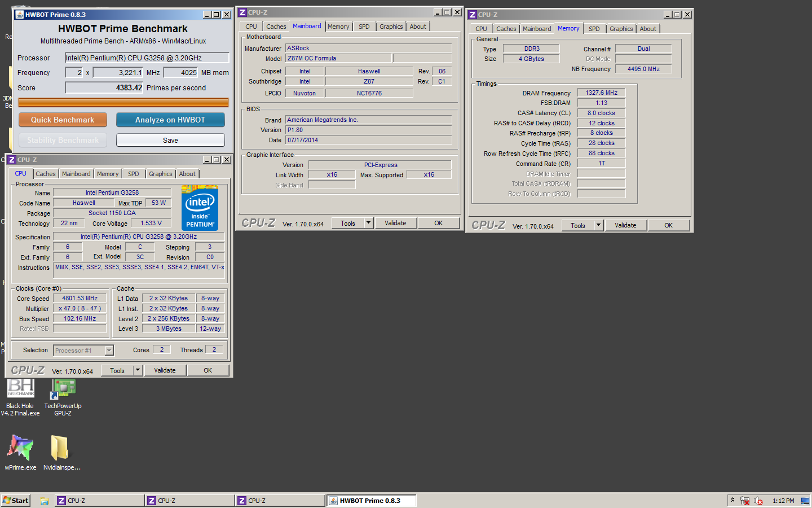Image resolution: width=812 pixels, height=508 pixels.
Task: Open the Explorer quick launch icon in taskbar
Action: click(45, 501)
